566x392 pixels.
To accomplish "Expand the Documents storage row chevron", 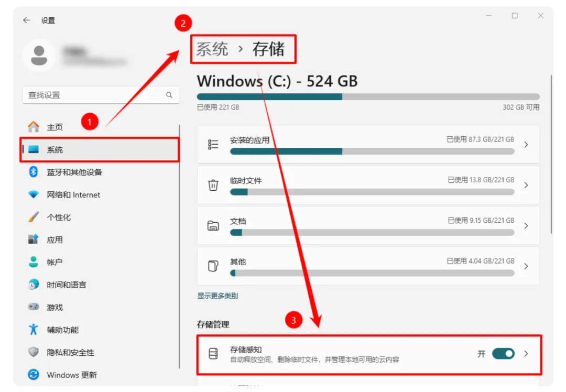I will [x=526, y=226].
